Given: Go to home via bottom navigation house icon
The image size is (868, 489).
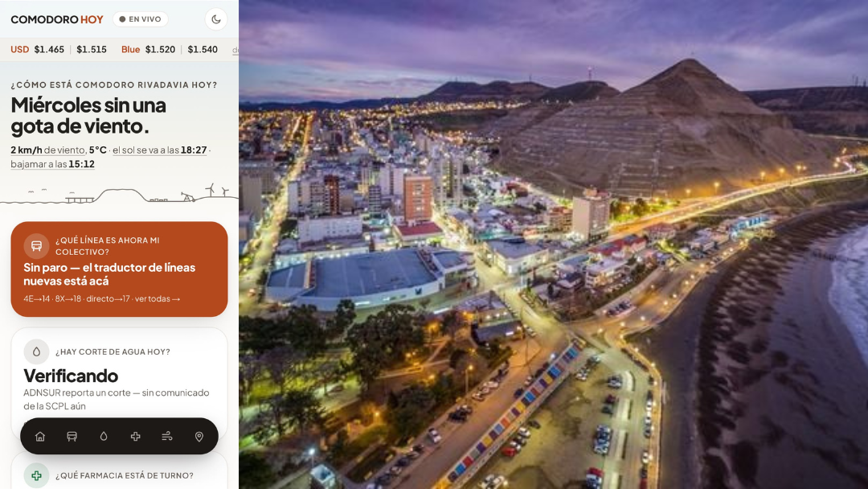Looking at the screenshot, I should point(40,437).
